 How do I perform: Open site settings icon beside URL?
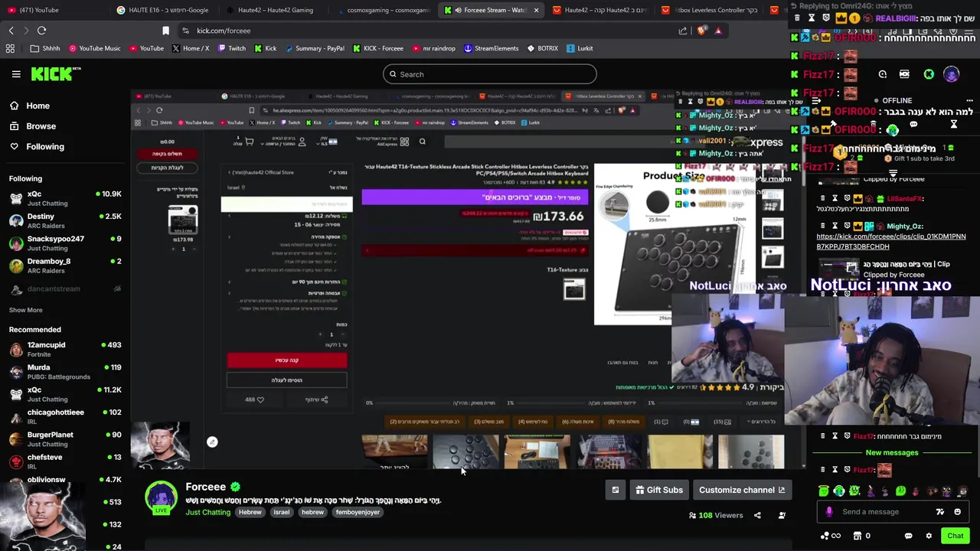pyautogui.click(x=185, y=31)
